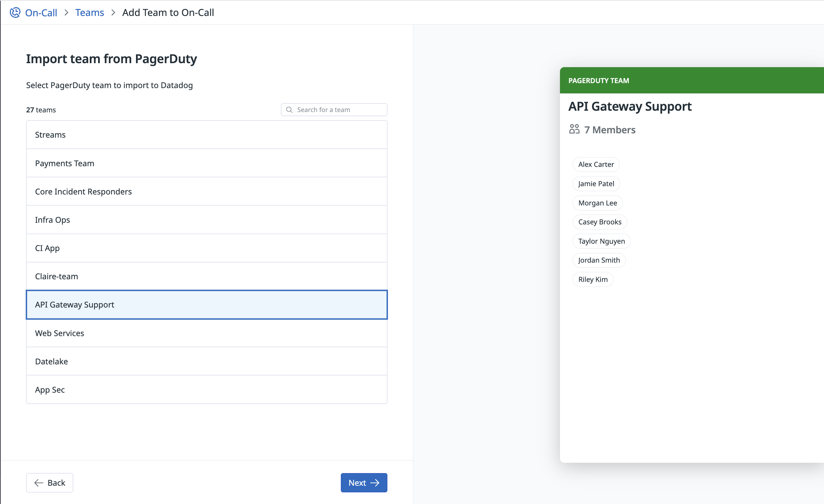Select the App Sec team
Viewport: 824px width, 504px height.
point(207,390)
